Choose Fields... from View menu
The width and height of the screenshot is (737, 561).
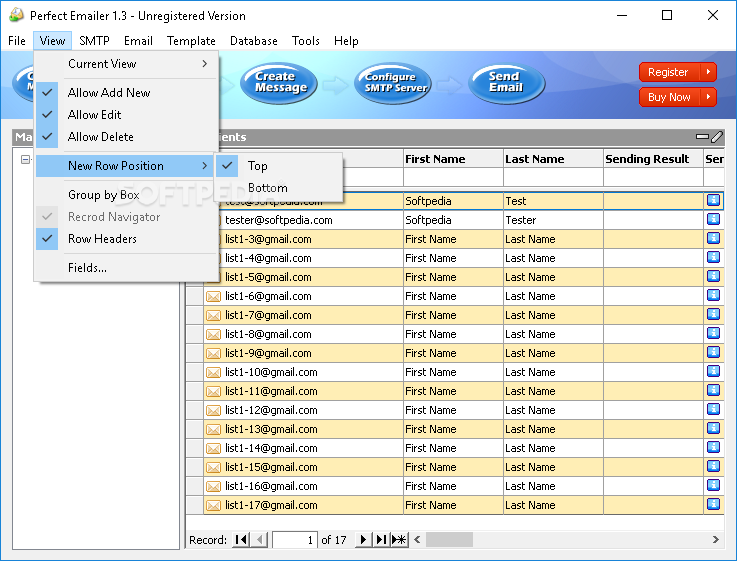(x=126, y=268)
